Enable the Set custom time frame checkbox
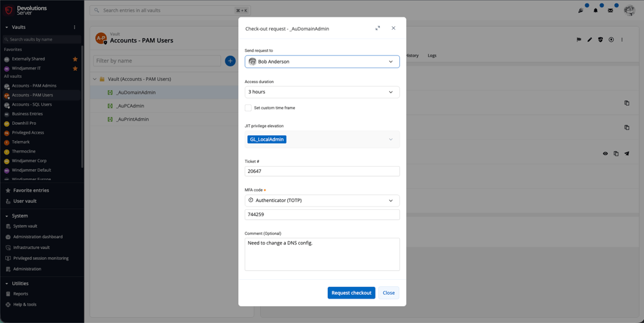 (248, 108)
